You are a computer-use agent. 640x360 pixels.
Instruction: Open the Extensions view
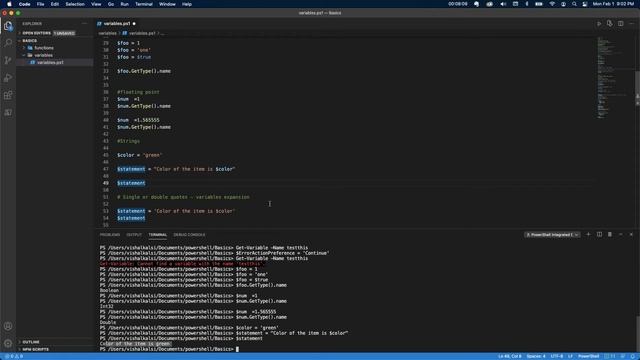[x=8, y=96]
